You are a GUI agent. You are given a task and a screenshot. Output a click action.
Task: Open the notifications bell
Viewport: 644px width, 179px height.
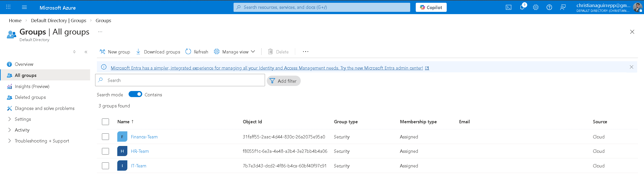click(522, 7)
